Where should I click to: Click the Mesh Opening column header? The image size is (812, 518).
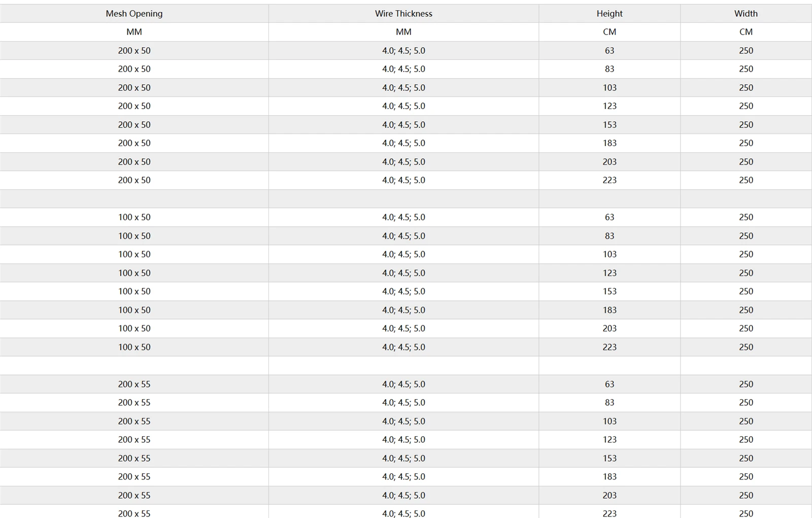(x=134, y=14)
